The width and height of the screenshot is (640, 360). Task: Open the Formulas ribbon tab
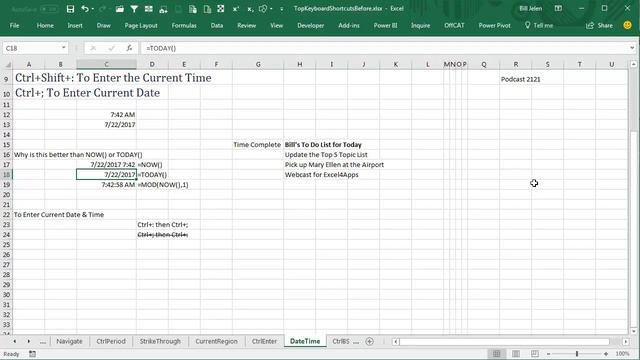coord(184,25)
